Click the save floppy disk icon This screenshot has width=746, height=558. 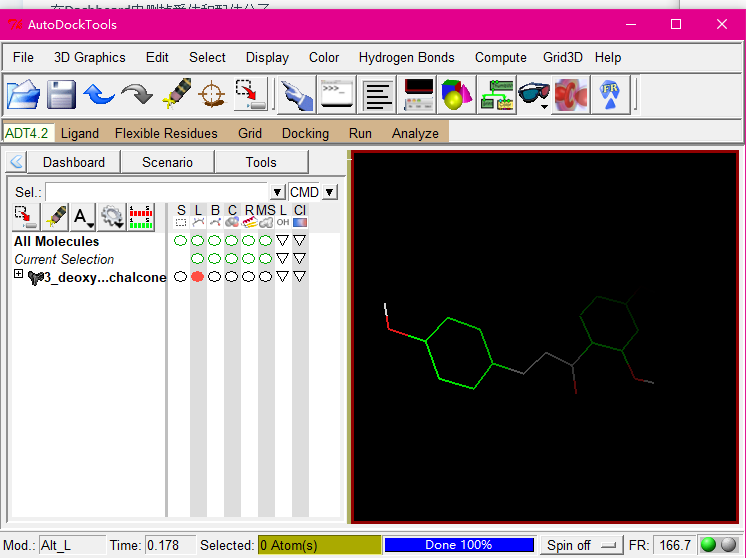[62, 96]
